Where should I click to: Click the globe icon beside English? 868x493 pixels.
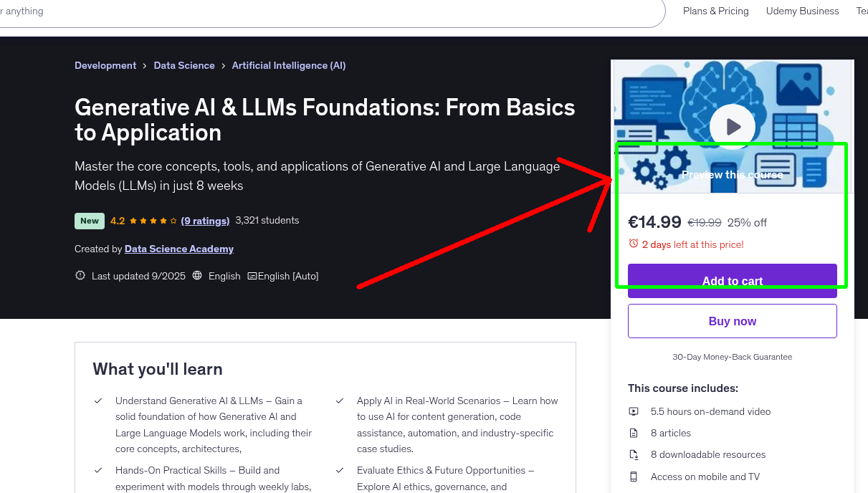pos(196,275)
